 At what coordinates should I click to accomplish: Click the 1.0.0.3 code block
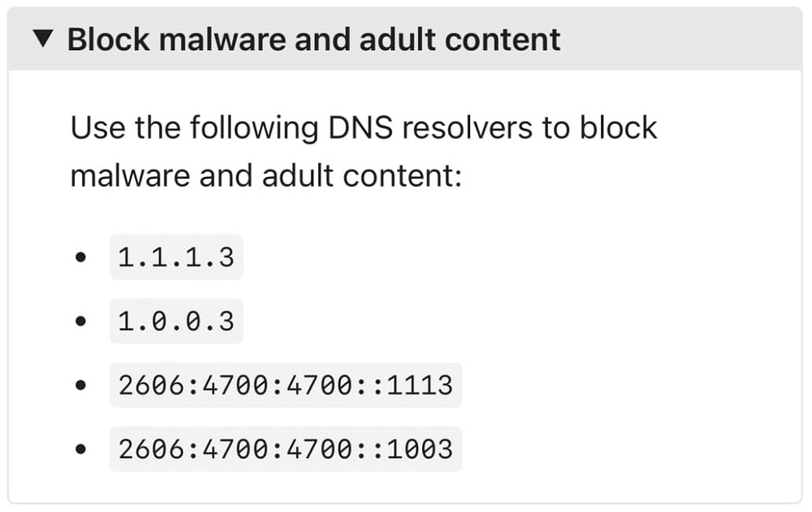[176, 320]
